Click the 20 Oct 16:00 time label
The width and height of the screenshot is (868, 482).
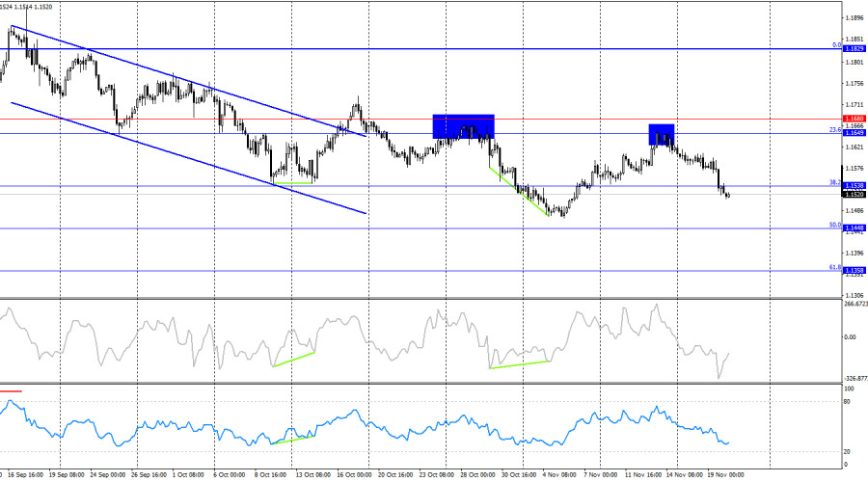[x=395, y=475]
